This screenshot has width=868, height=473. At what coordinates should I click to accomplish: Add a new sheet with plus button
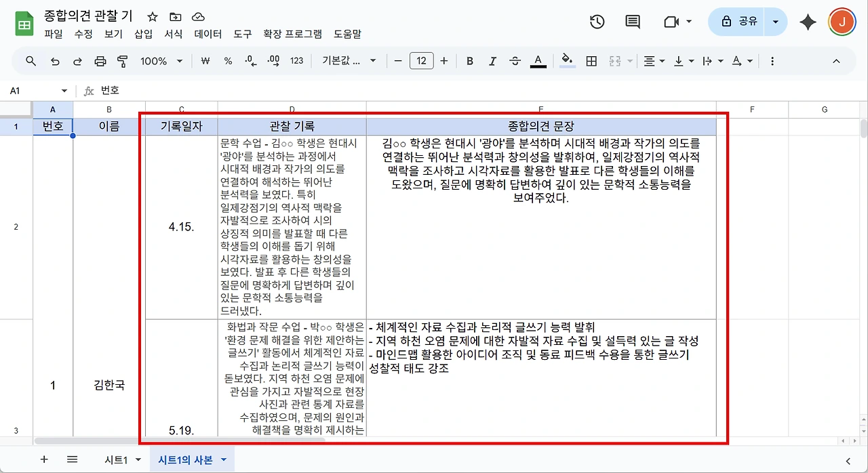coord(44,459)
